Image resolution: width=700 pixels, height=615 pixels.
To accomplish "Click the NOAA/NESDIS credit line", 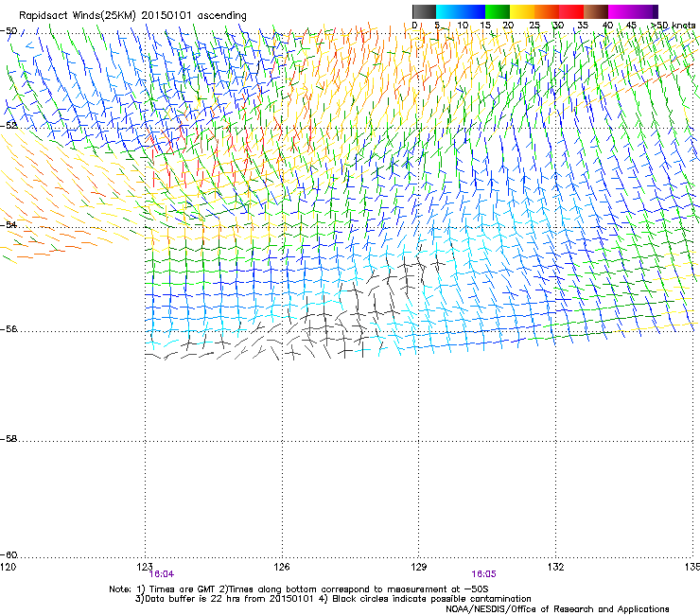I will click(x=557, y=609).
